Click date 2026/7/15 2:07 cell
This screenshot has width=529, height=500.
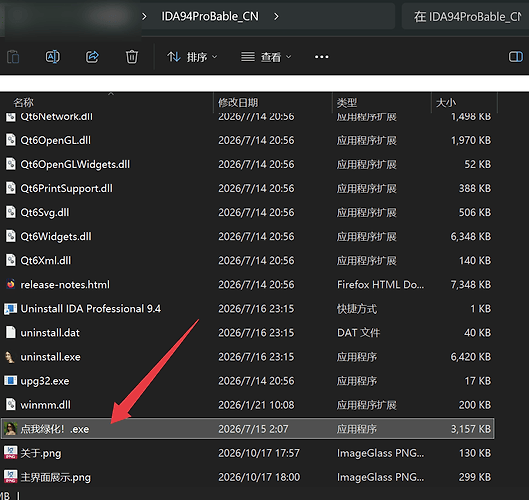(x=253, y=429)
